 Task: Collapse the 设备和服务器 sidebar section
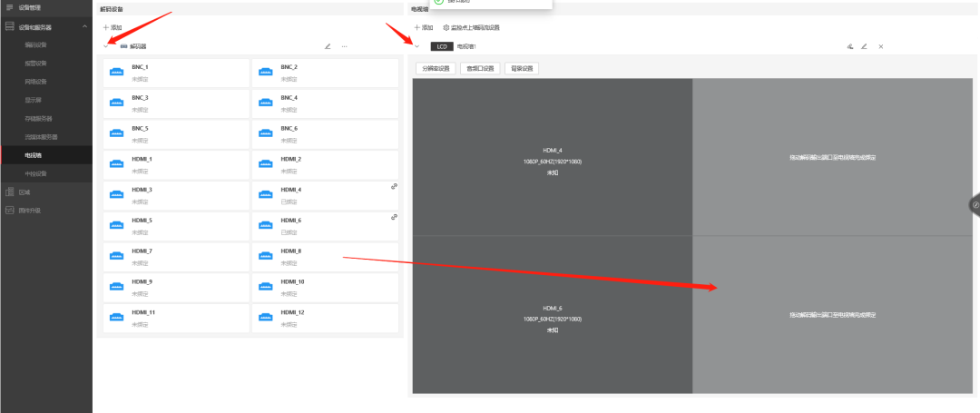(83, 27)
